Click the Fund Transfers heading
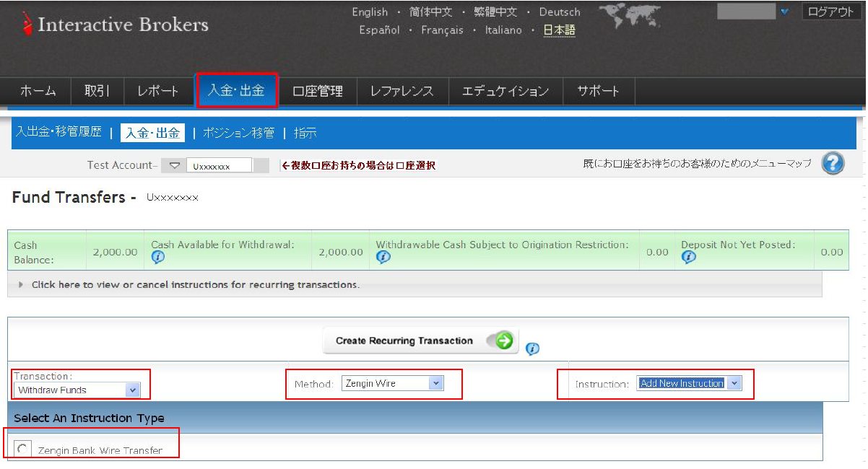This screenshot has height=469, width=868. coord(74,197)
